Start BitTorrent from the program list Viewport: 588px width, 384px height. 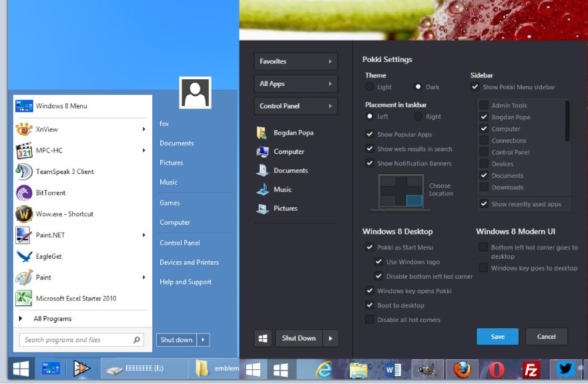pyautogui.click(x=83, y=193)
